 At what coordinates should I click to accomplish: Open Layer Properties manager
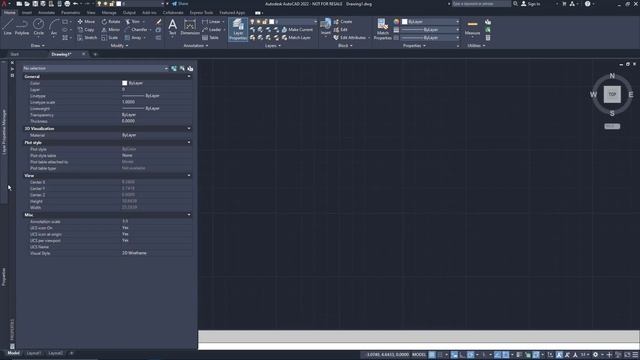coord(238,29)
